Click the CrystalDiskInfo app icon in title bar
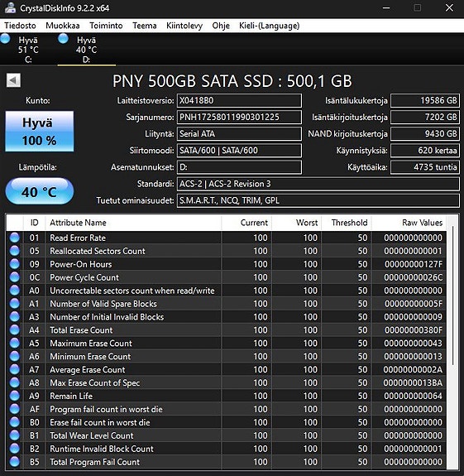 [x=10, y=7]
